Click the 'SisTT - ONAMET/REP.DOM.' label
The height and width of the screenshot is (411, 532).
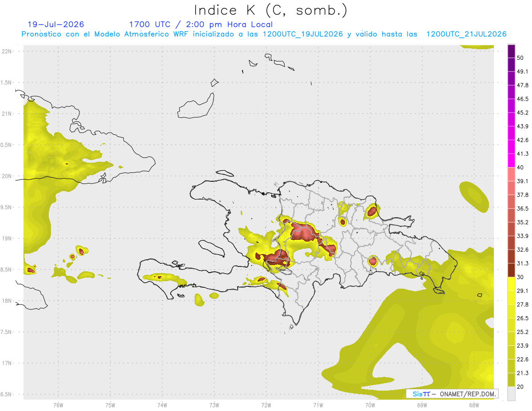(451, 394)
